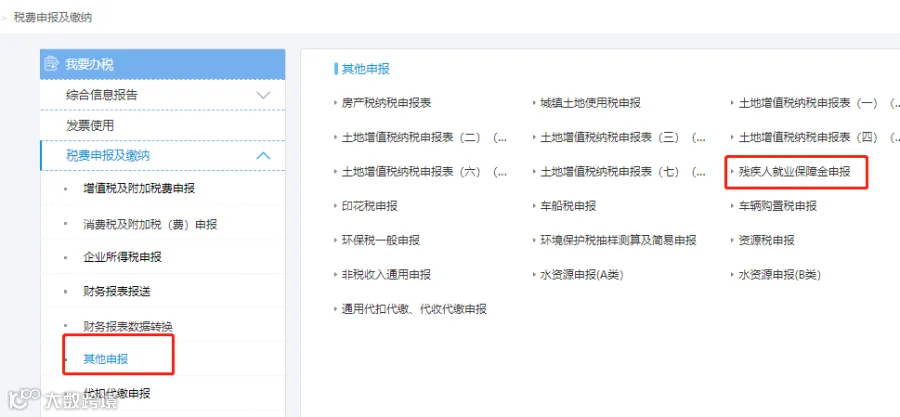The width and height of the screenshot is (900, 417).
Task: Open 印花税申报 link
Action: pos(370,206)
